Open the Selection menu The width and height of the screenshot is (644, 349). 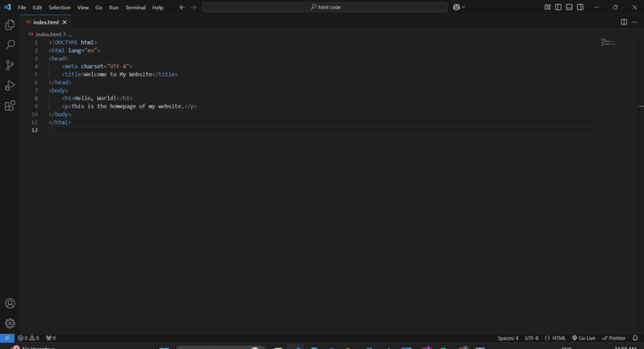point(60,8)
